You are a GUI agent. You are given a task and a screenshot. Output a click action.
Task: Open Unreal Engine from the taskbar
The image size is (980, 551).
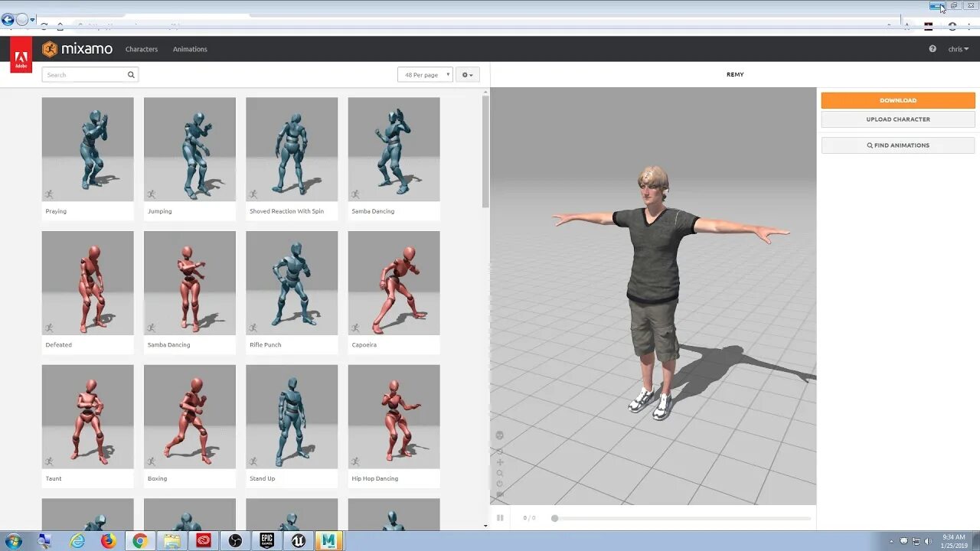(x=298, y=541)
